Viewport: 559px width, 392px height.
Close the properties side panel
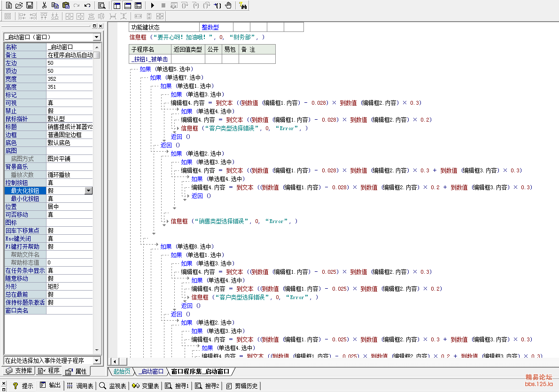(101, 26)
